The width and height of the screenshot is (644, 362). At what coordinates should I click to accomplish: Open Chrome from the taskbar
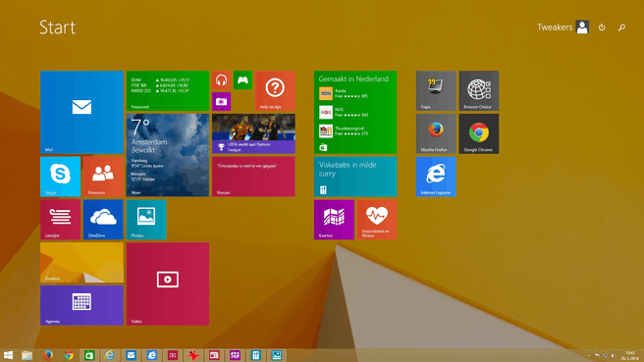pos(69,355)
